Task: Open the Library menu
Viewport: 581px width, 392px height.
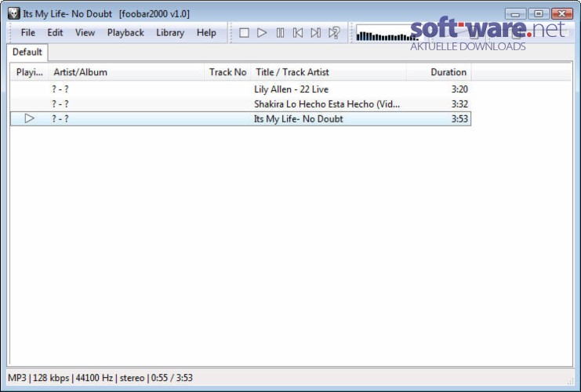Action: coord(170,33)
